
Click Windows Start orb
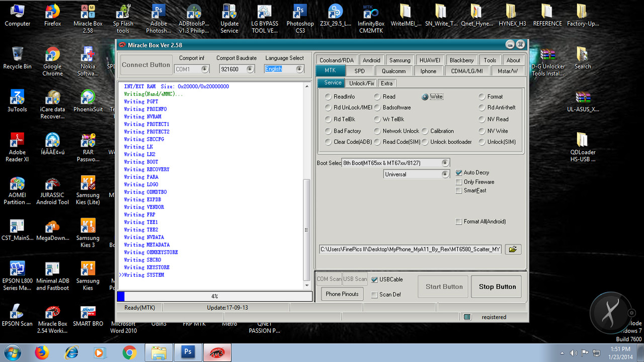(x=12, y=352)
